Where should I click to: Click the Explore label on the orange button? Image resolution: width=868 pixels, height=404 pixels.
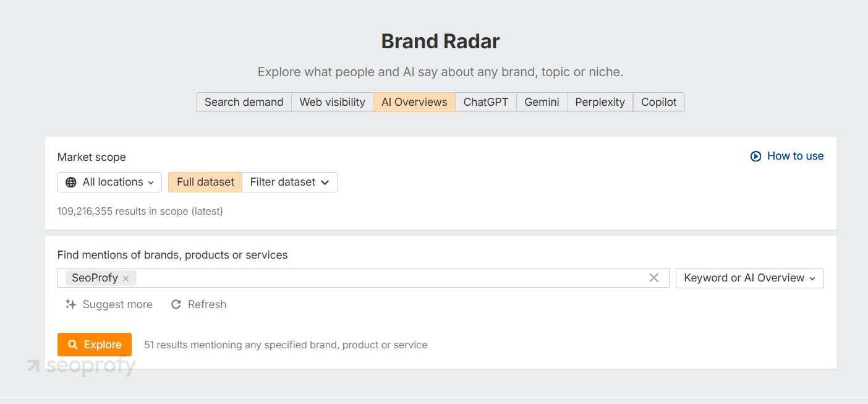click(103, 345)
